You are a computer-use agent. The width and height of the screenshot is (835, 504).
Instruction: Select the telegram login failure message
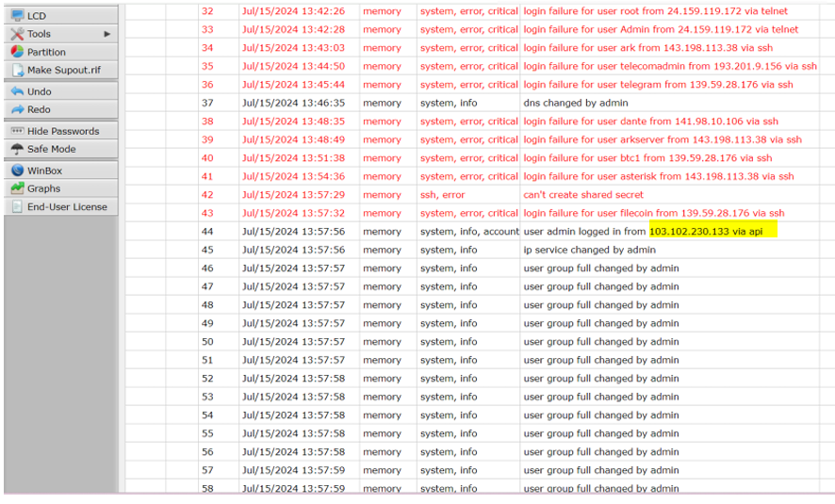(658, 84)
